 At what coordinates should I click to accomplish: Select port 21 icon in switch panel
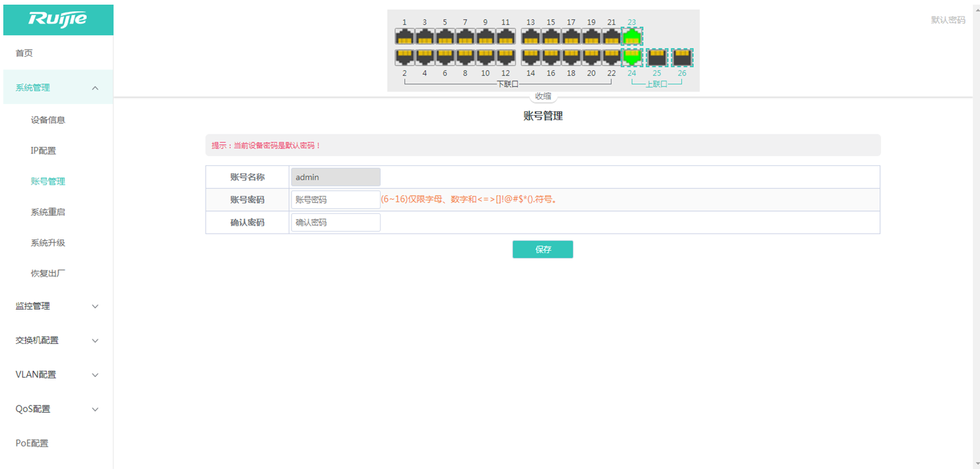(611, 37)
